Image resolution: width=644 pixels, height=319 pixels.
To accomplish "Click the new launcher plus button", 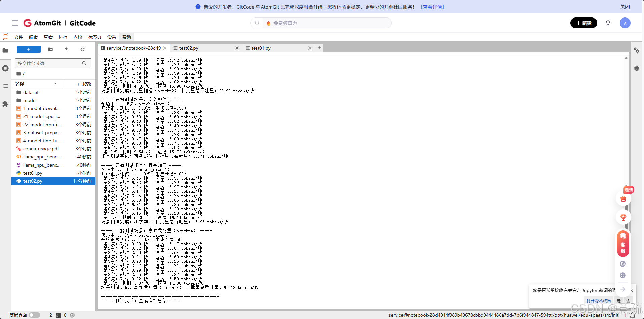I will click(29, 49).
